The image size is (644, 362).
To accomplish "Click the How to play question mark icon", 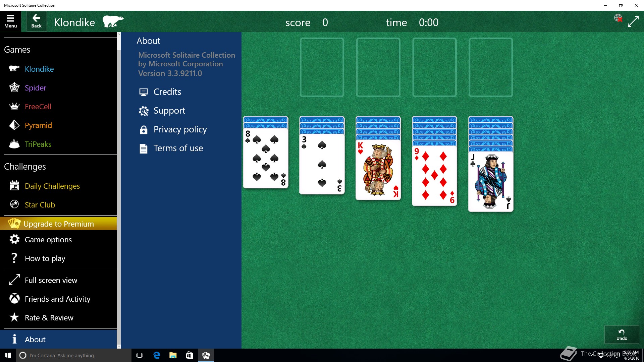I will coord(14,258).
